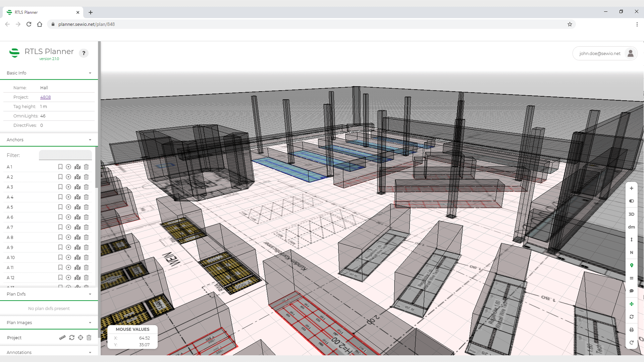This screenshot has width=644, height=362.
Task: Select the green move tool
Action: tap(632, 304)
